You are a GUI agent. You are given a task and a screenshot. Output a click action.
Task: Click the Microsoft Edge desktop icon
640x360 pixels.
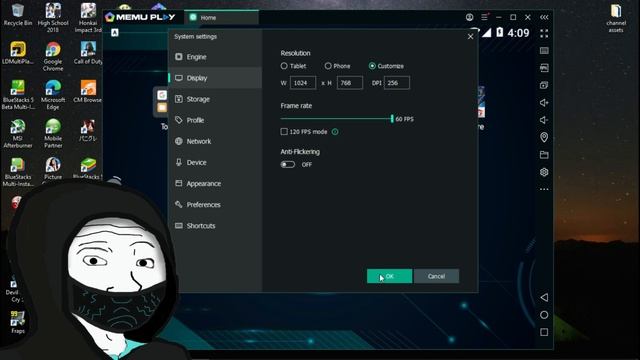[53, 95]
